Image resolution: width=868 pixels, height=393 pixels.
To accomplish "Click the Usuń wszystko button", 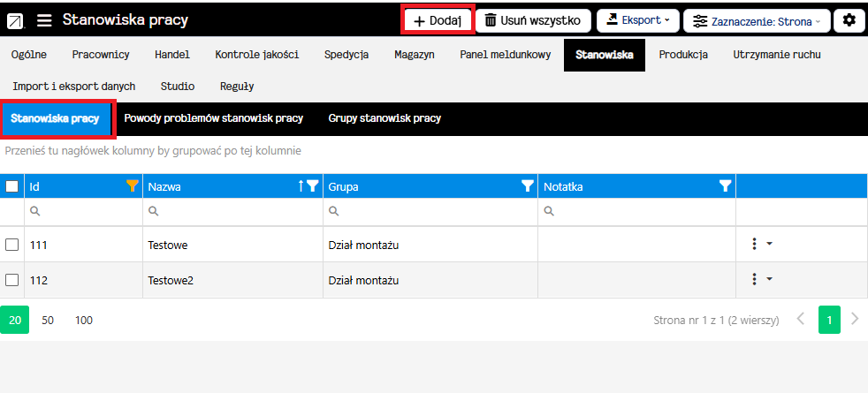I will [532, 20].
